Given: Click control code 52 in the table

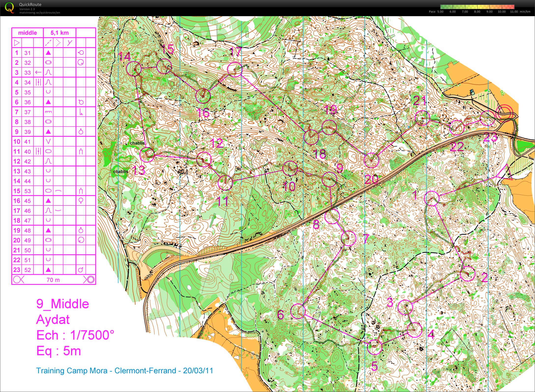Looking at the screenshot, I should tap(28, 270).
